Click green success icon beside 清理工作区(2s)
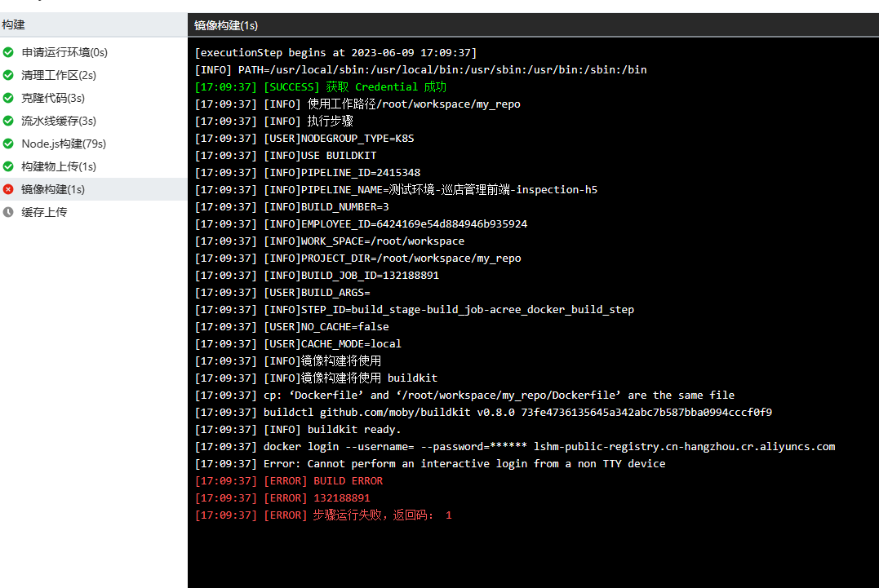This screenshot has width=879, height=588. pyautogui.click(x=8, y=75)
